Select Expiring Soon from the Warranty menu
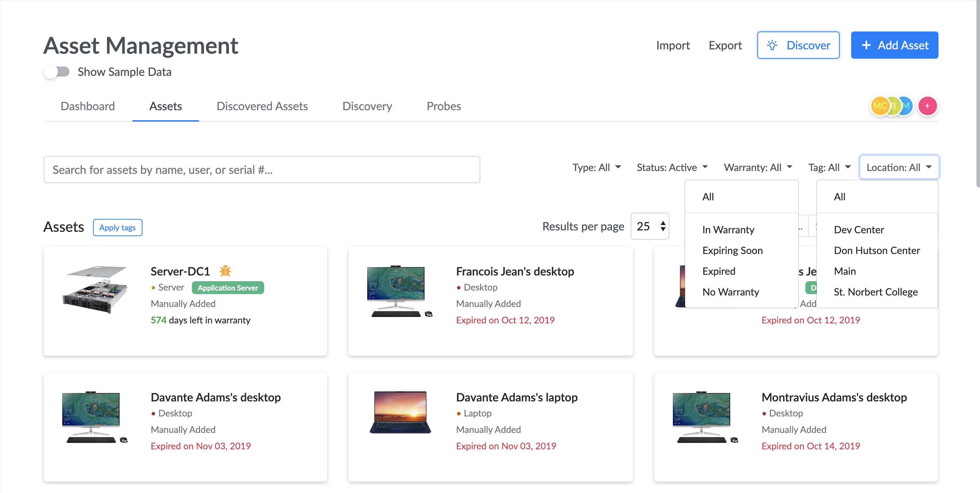 tap(732, 250)
